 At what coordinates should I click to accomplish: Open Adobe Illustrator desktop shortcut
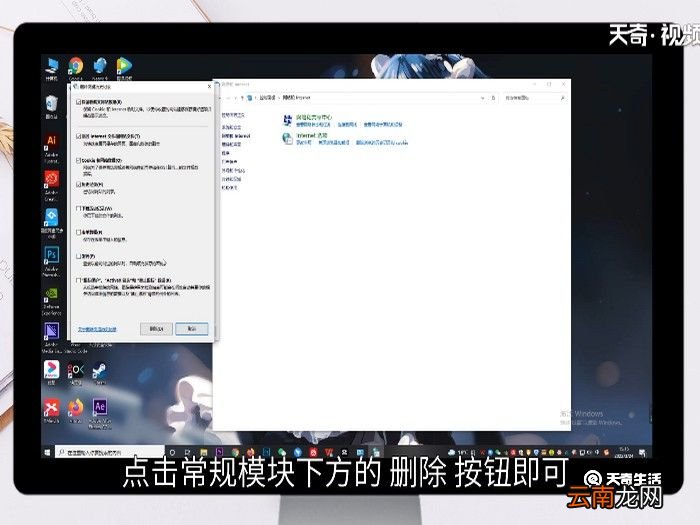52,148
